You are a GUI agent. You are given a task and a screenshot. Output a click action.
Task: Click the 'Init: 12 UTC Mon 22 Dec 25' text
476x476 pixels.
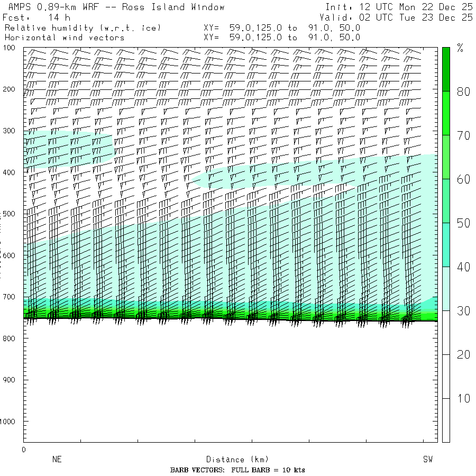coord(399,7)
